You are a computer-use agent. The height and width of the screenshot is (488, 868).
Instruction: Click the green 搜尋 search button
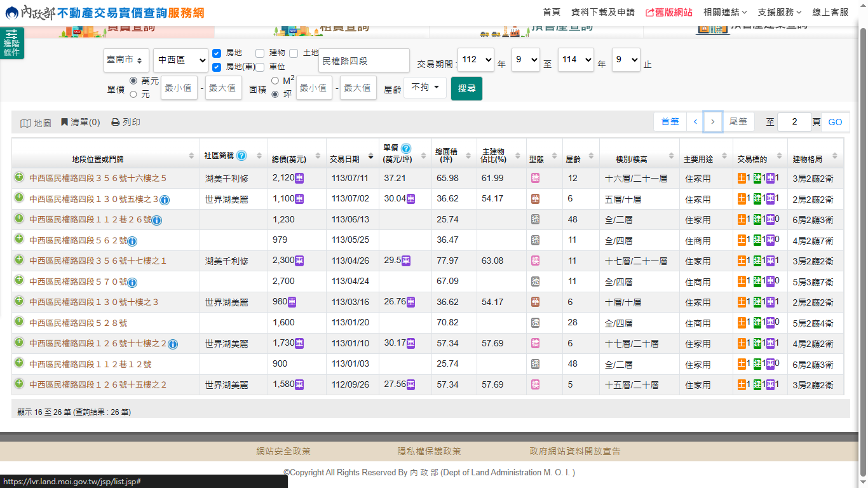(466, 88)
